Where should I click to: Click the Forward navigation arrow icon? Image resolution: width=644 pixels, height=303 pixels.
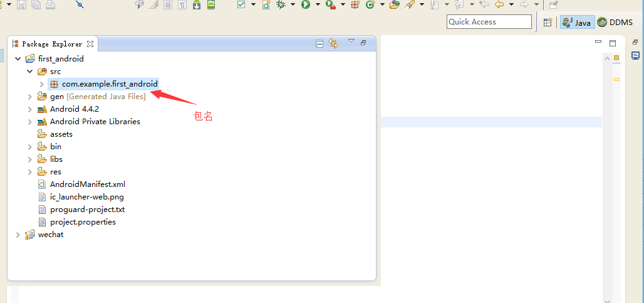[x=524, y=5]
